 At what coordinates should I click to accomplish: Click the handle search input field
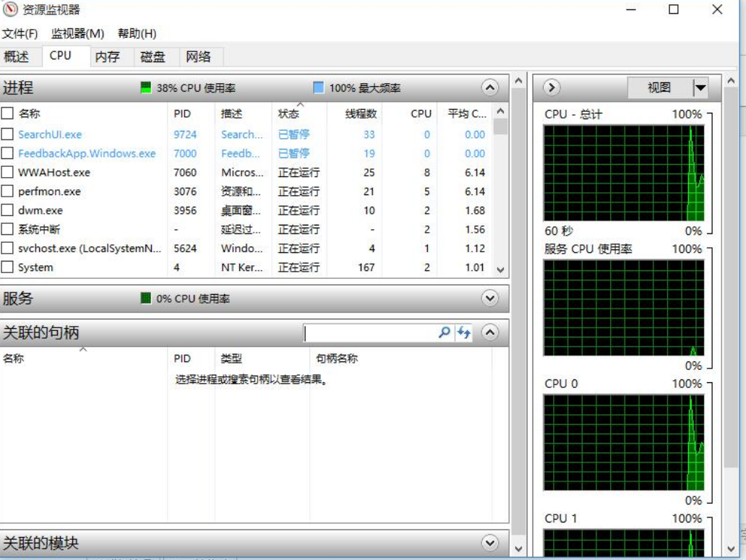click(370, 333)
